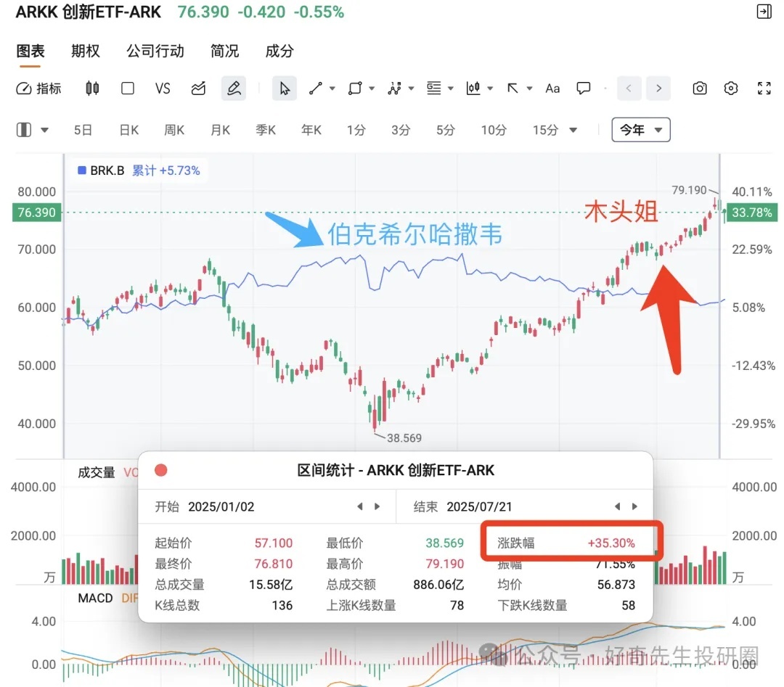Select the Fibonacci lines tool
Screen dimensions: 784x687
coord(434,89)
